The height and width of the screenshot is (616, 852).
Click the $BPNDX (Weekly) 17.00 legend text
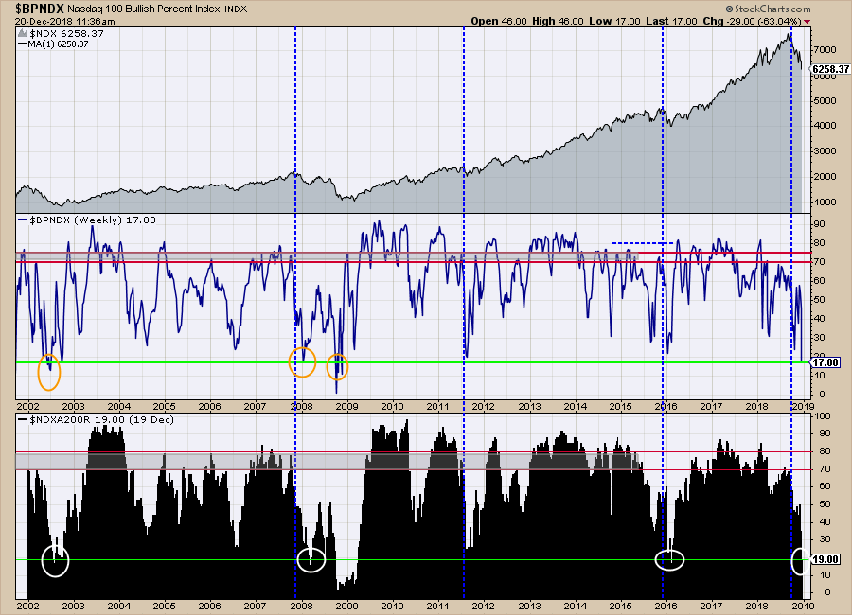click(x=93, y=220)
